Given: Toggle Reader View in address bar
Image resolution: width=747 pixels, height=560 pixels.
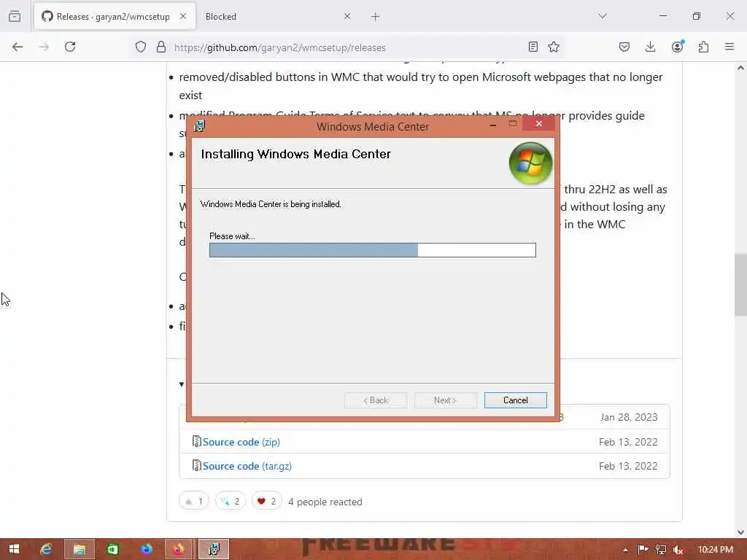Looking at the screenshot, I should (x=533, y=47).
